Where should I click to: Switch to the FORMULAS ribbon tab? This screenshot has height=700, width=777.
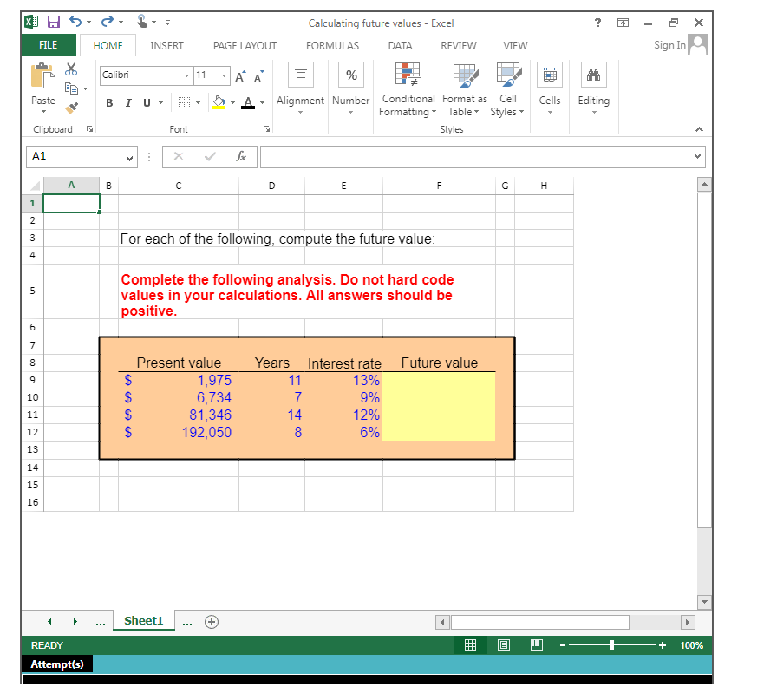pyautogui.click(x=332, y=45)
